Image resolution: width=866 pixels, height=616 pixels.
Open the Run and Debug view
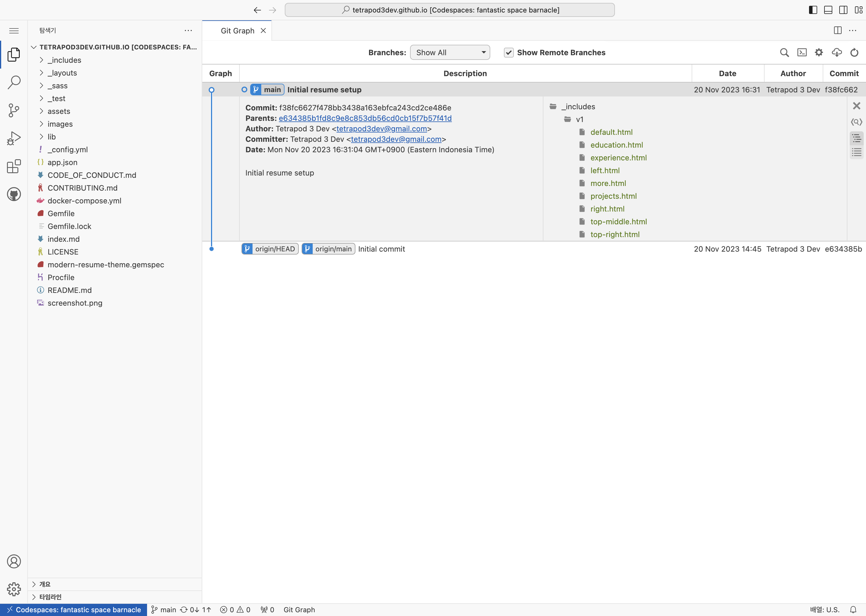[x=14, y=138]
